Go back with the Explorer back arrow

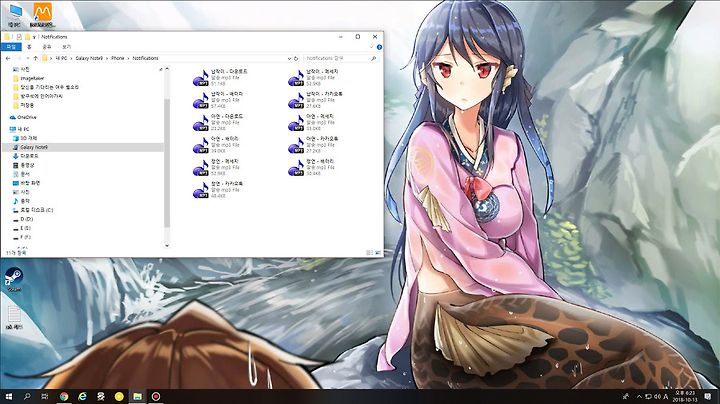coord(8,58)
